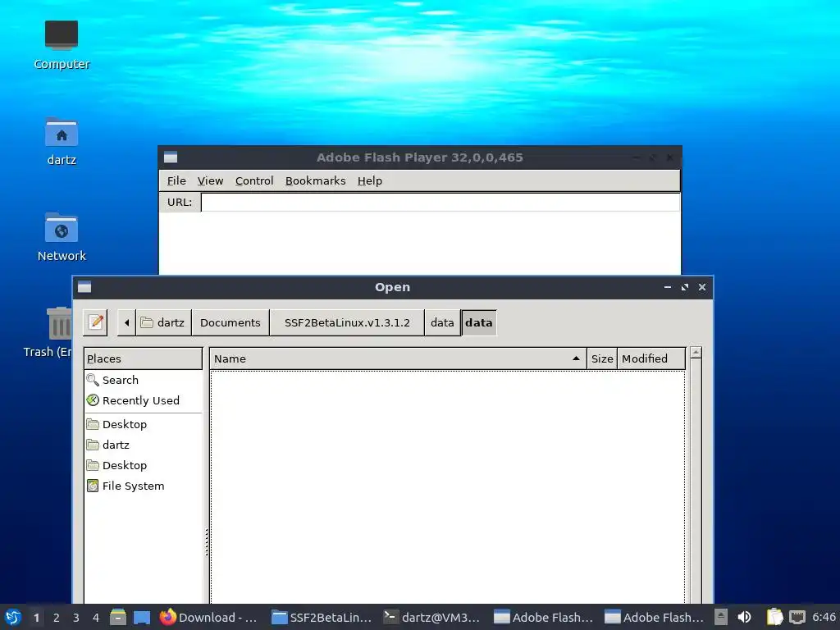This screenshot has height=630, width=840.
Task: Switch to workspace 4
Action: [96, 617]
